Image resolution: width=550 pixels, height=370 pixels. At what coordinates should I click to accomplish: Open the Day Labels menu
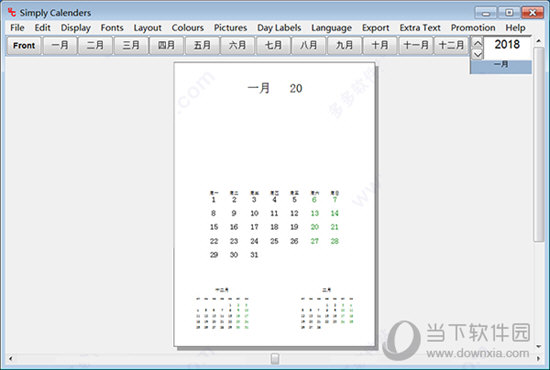pos(279,28)
